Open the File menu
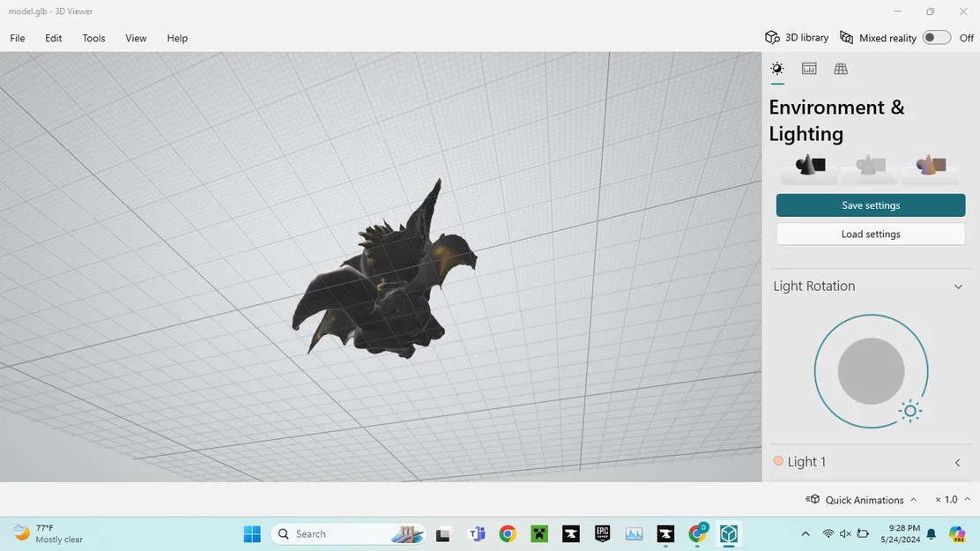 pyautogui.click(x=18, y=38)
